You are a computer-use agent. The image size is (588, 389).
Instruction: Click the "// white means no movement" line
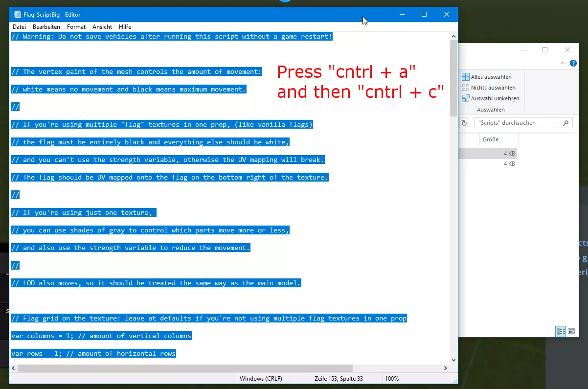[x=129, y=89]
